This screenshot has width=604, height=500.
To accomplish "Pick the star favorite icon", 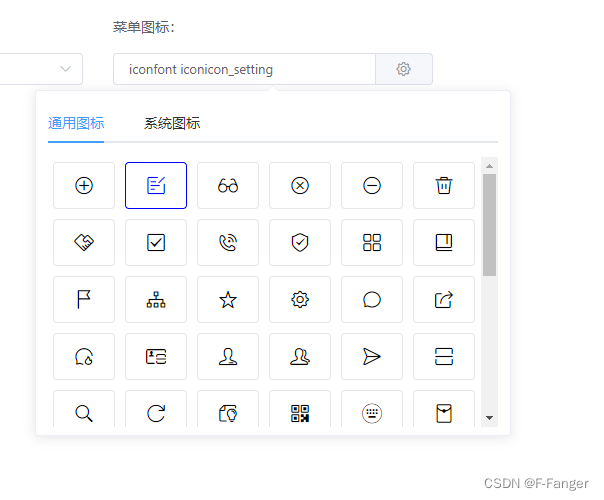I will click(x=228, y=300).
